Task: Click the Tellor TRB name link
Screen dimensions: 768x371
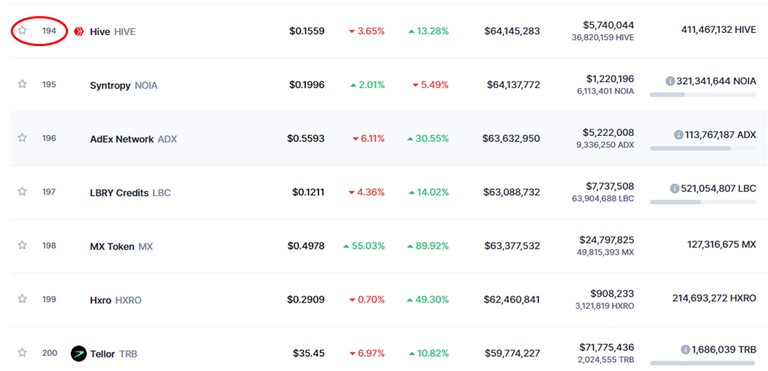Action: pyautogui.click(x=114, y=354)
